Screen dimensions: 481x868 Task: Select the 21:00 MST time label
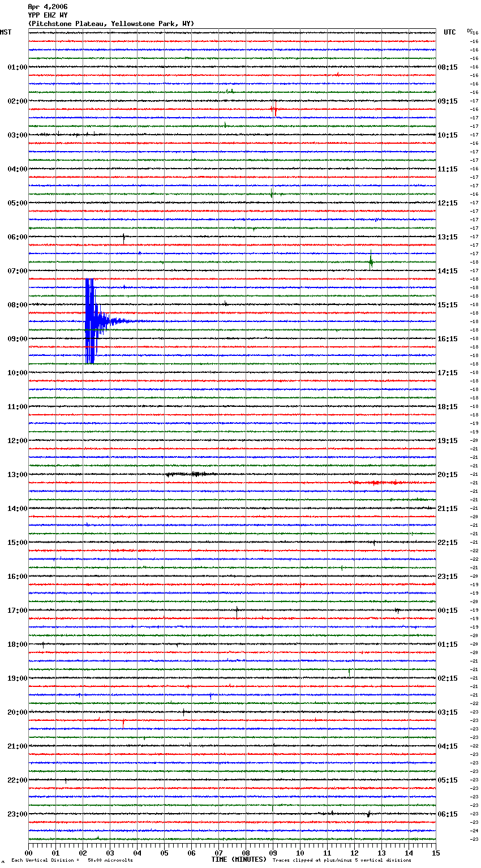click(18, 746)
